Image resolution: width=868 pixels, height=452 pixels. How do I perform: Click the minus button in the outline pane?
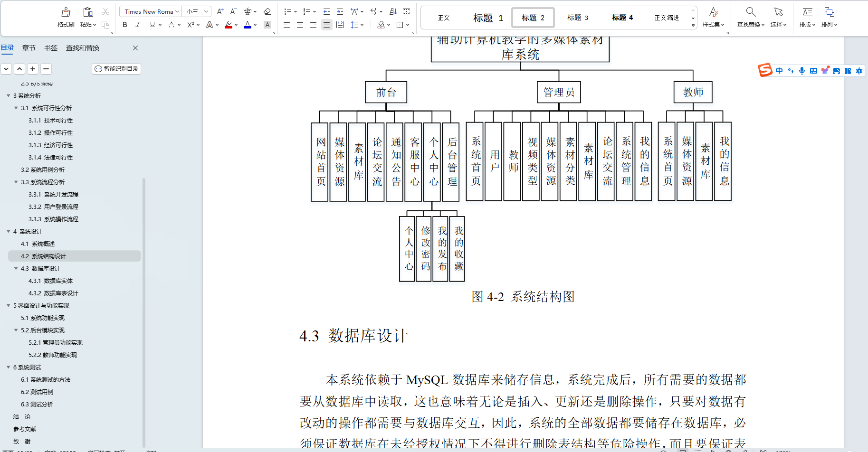pos(46,69)
